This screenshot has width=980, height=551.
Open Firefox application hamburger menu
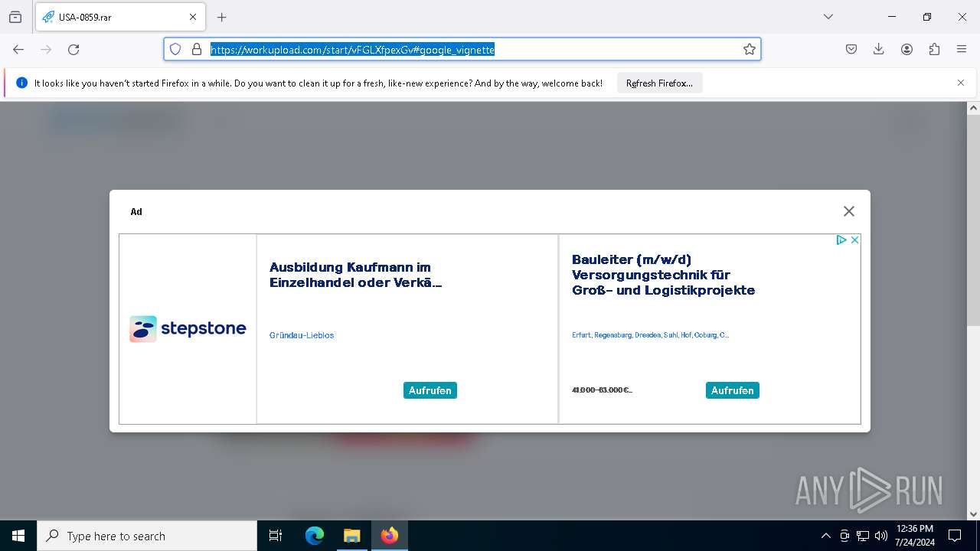[x=962, y=49]
